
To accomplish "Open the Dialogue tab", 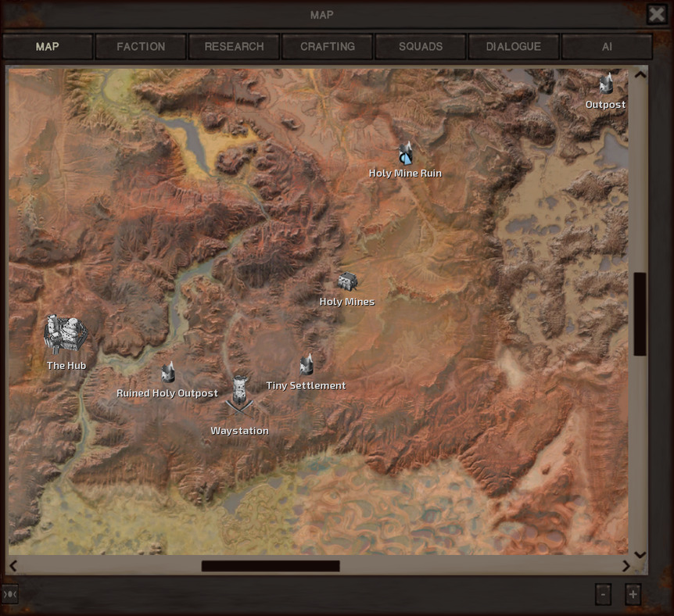I will tap(514, 46).
